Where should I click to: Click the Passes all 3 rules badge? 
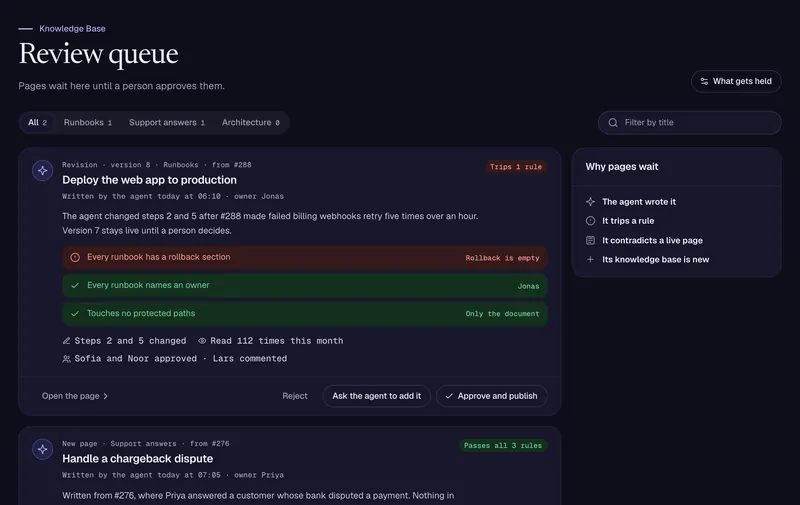pyautogui.click(x=503, y=446)
